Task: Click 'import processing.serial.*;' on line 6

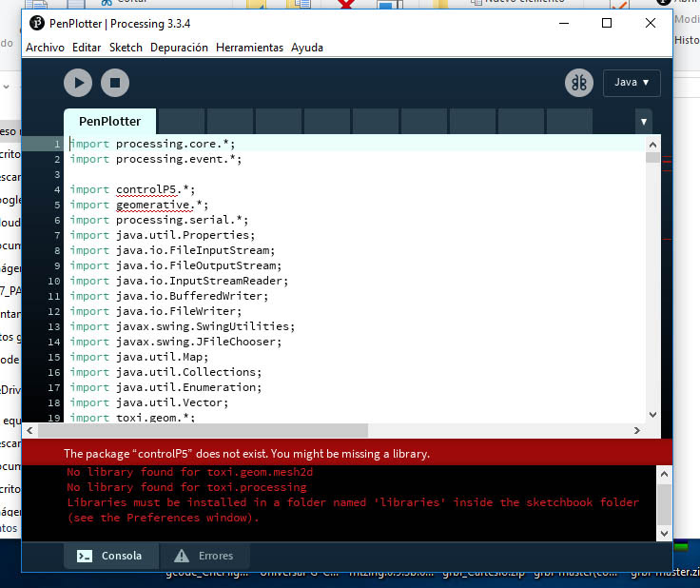Action: click(x=159, y=220)
